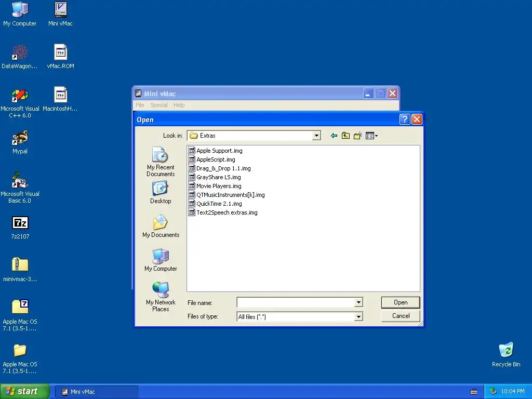The width and height of the screenshot is (532, 399).
Task: Select Microsoft Visual Basic 6.0 shortcut
Action: click(20, 188)
